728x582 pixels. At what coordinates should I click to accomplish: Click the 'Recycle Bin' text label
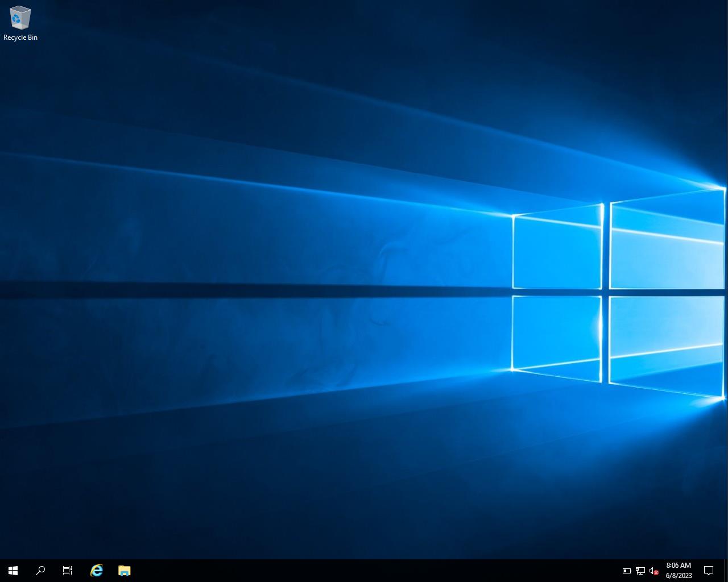(x=20, y=38)
